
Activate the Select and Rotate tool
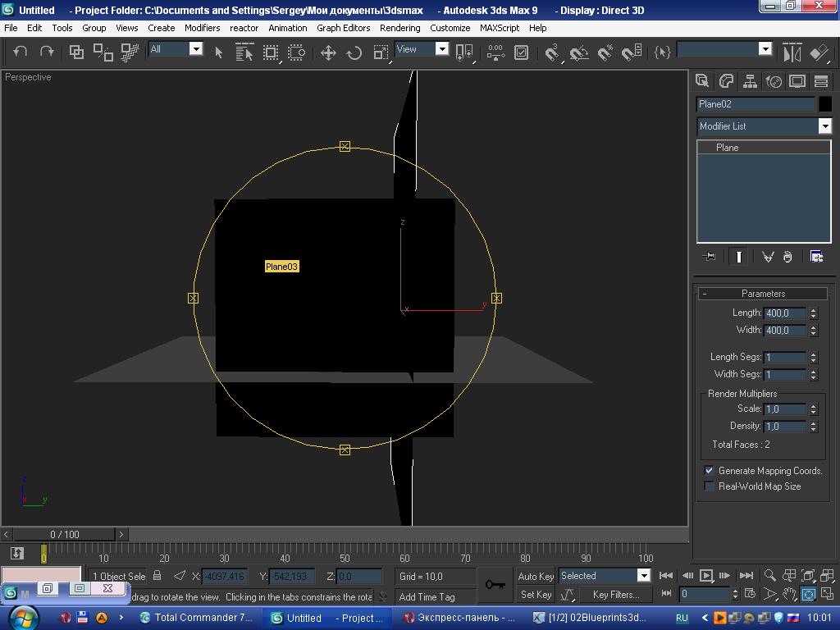click(354, 52)
